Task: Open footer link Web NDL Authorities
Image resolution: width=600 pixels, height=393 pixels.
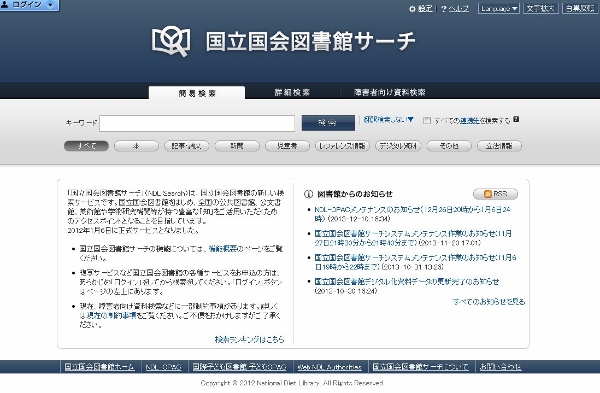Action: [x=329, y=367]
